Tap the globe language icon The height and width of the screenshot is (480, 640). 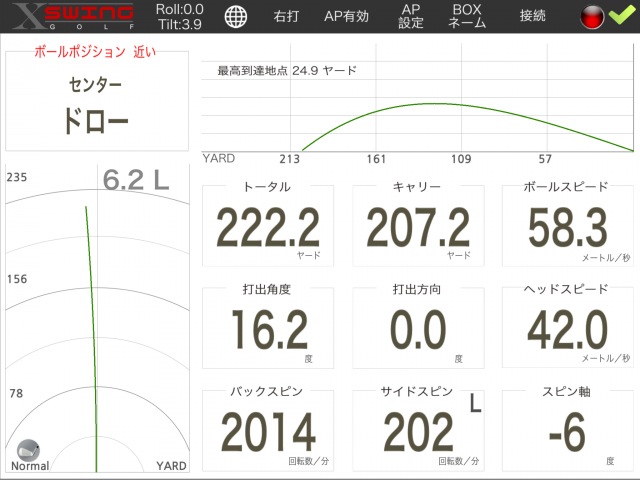[236, 17]
